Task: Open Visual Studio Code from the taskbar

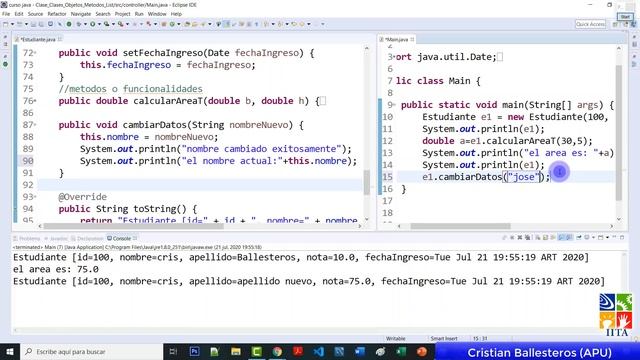Action: [319, 351]
